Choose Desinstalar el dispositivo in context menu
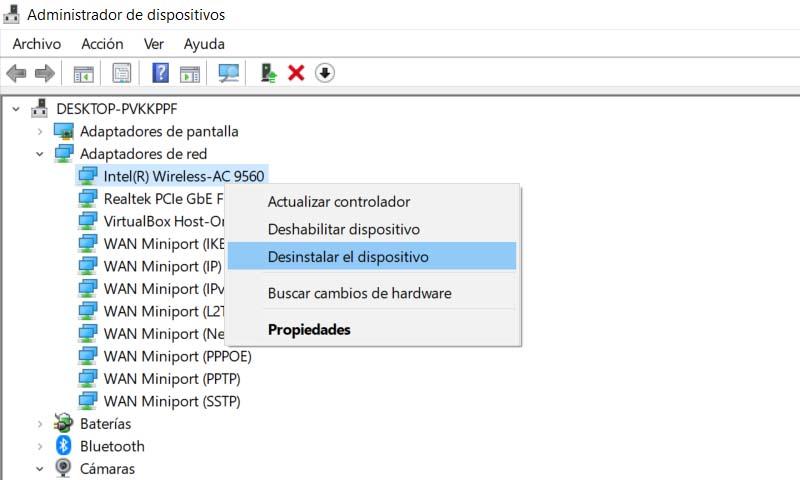Viewport: 800px width, 480px height. [348, 257]
